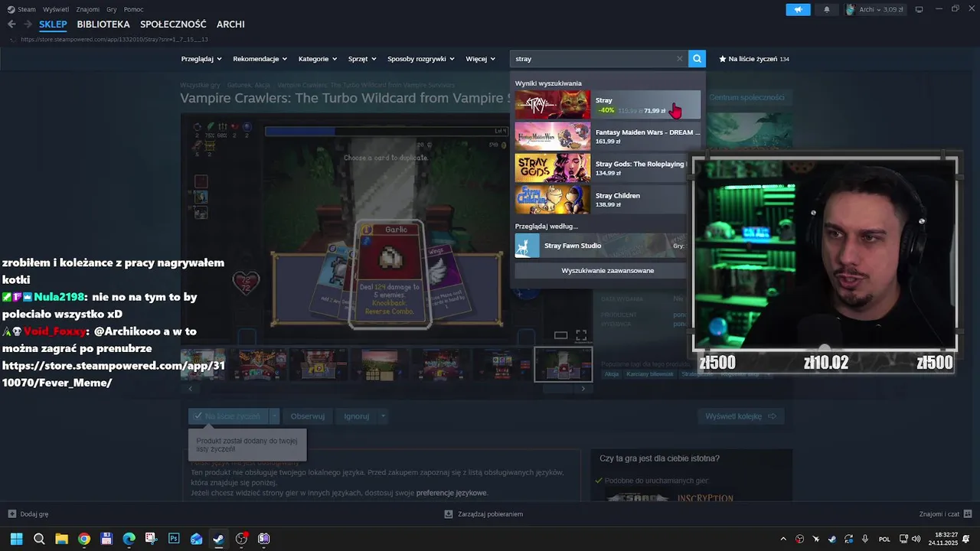This screenshot has width=980, height=551.
Task: Open Microsoft Edge from the taskbar
Action: (x=129, y=539)
